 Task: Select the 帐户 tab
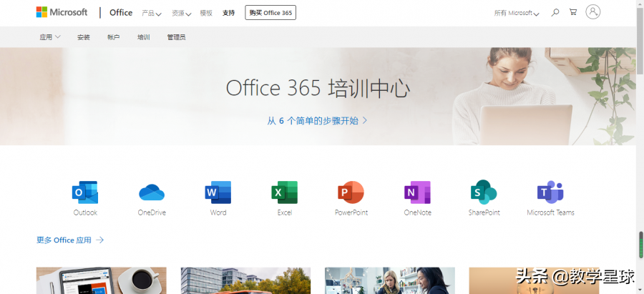113,37
